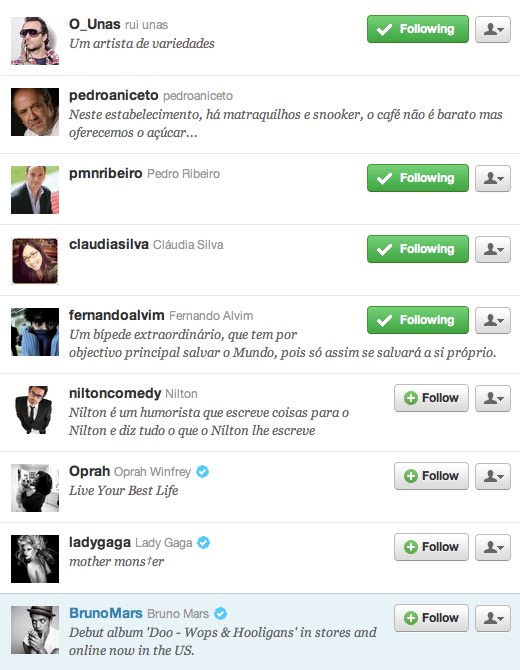The image size is (520, 670).
Task: Open the BrunoMars username link
Action: (x=106, y=613)
